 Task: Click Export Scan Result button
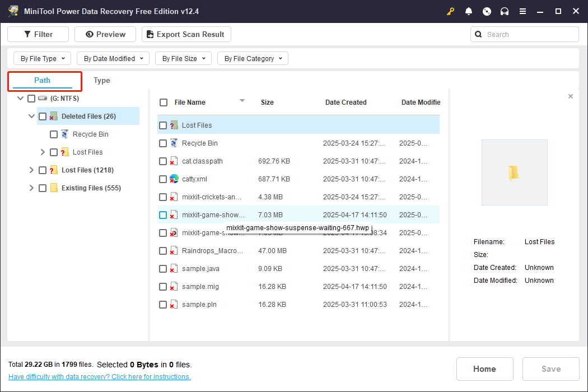click(x=186, y=34)
